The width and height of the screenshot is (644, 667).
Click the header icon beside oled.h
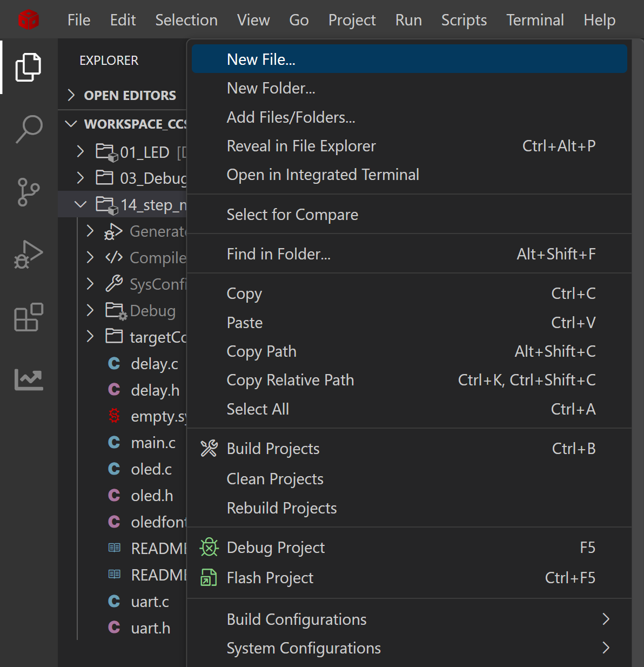tap(114, 496)
